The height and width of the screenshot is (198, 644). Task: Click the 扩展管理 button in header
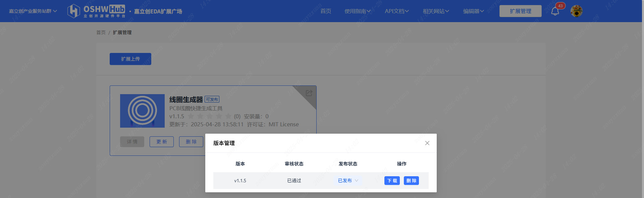coord(520,11)
